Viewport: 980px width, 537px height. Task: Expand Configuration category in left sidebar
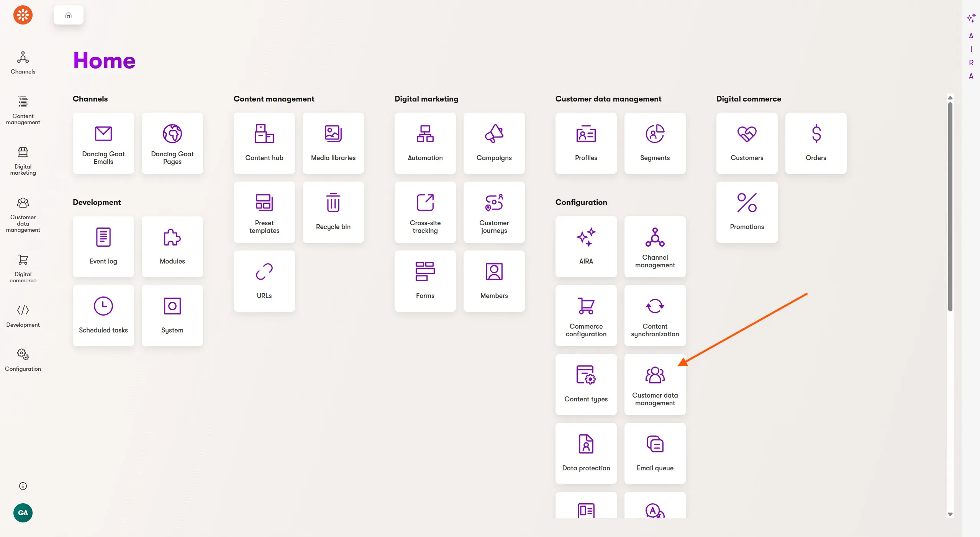23,360
